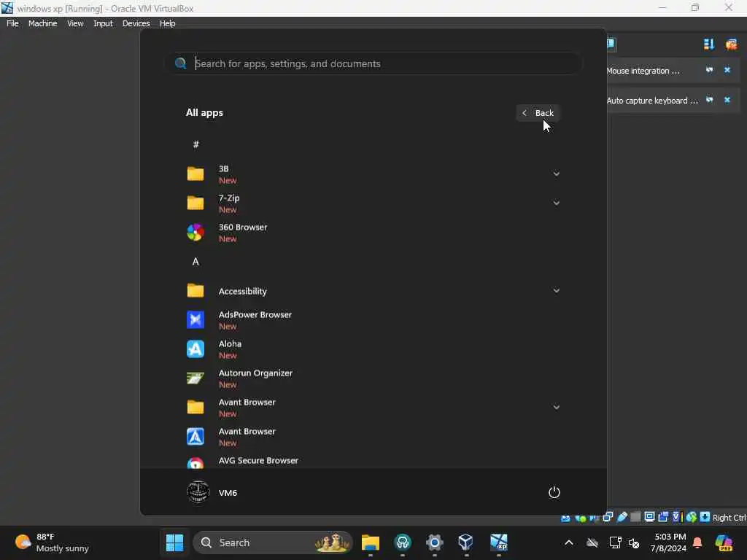Expand the 7-Zip folder chevron
Viewport: 747px width, 560px height.
pos(556,203)
